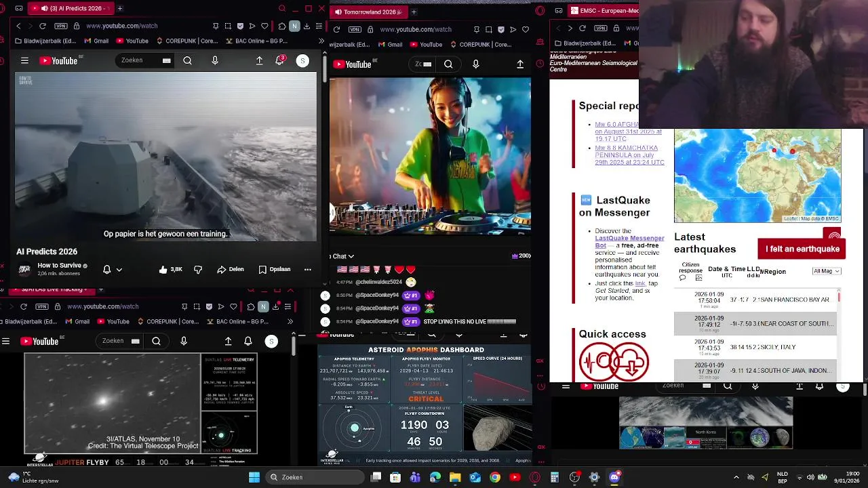Viewport: 868px width, 488px height.
Task: Open Gmail bookmark in the AI Predicts window
Action: pos(96,41)
